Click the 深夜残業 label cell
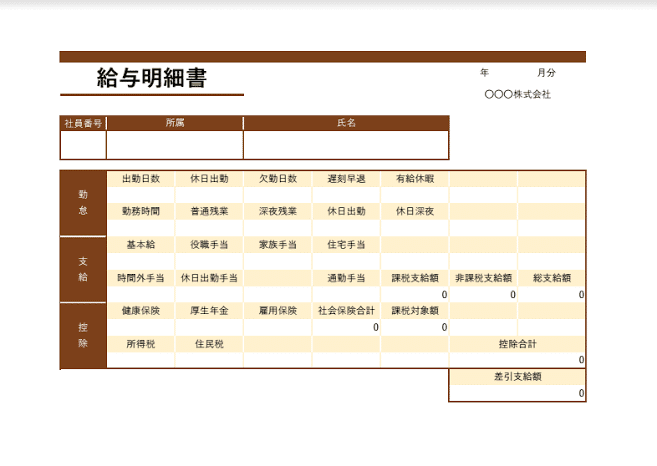The width and height of the screenshot is (657, 466). pos(278,212)
